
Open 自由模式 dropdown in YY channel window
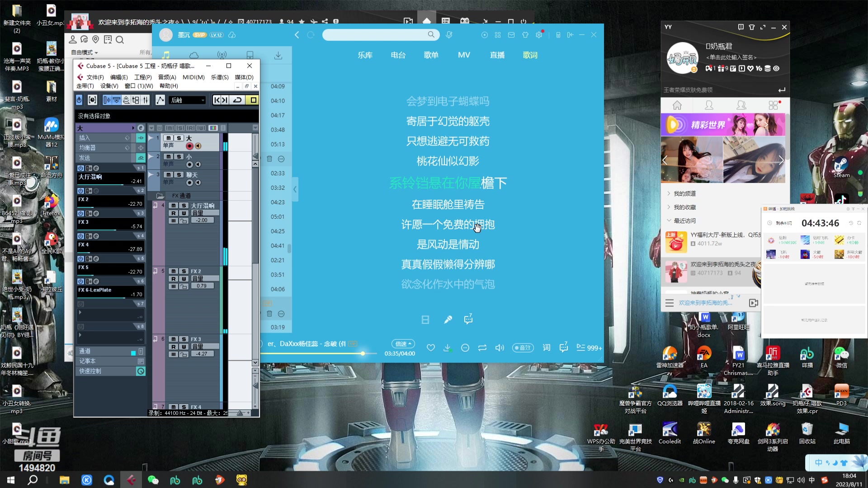coord(84,52)
